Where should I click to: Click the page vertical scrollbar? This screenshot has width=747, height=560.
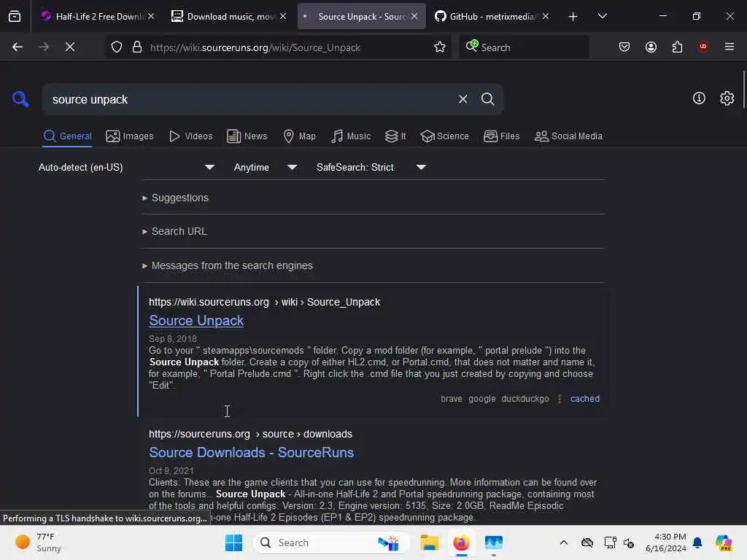743,90
